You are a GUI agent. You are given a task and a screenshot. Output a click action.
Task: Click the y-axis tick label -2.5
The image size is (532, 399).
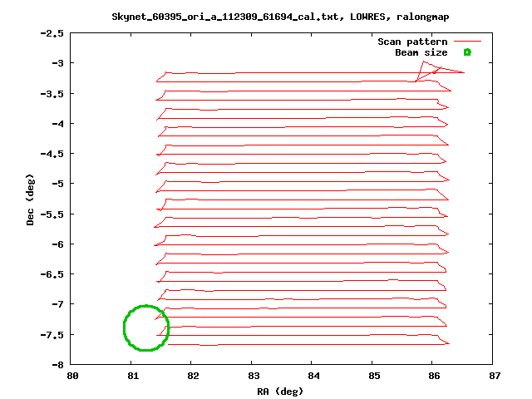tap(52, 33)
